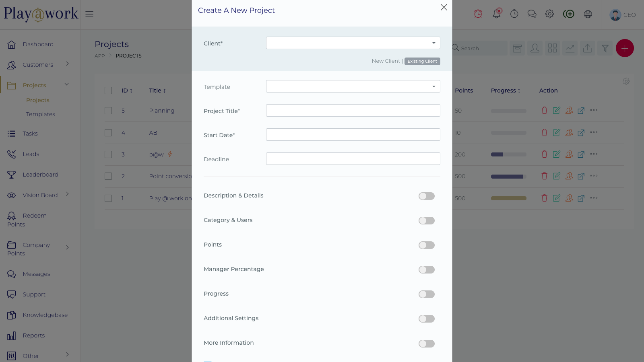Enable the Description & Details toggle
The height and width of the screenshot is (362, 644).
pyautogui.click(x=426, y=196)
